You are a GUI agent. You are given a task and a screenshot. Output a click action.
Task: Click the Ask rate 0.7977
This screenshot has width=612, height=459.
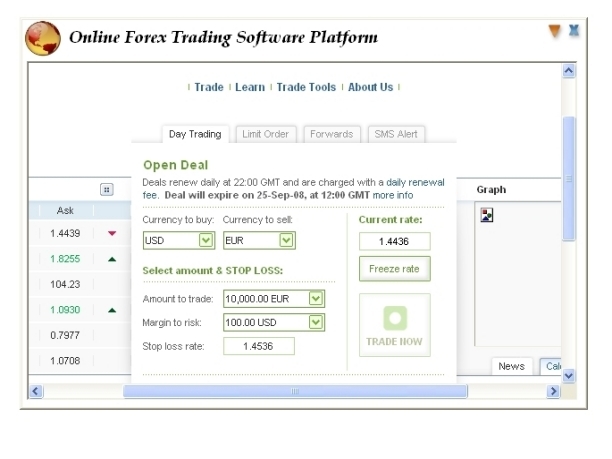(x=65, y=335)
